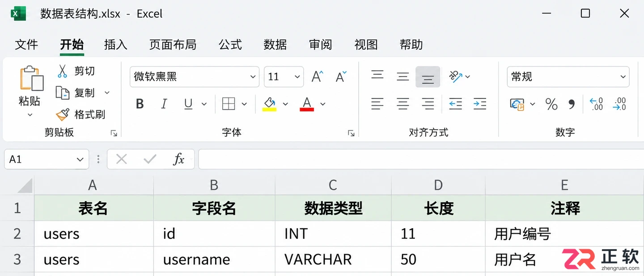The height and width of the screenshot is (276, 644).
Task: Click inside the formula bar
Action: pyautogui.click(x=421, y=159)
